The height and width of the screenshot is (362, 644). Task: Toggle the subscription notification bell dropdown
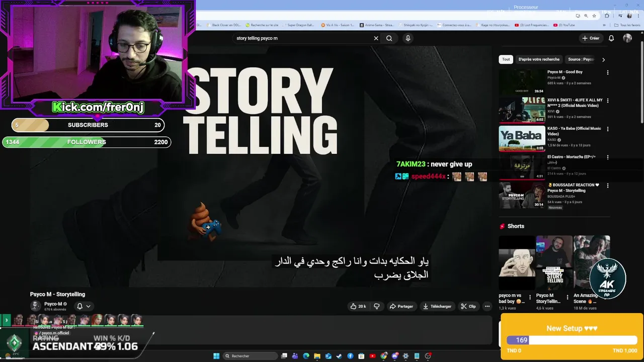tap(84, 306)
